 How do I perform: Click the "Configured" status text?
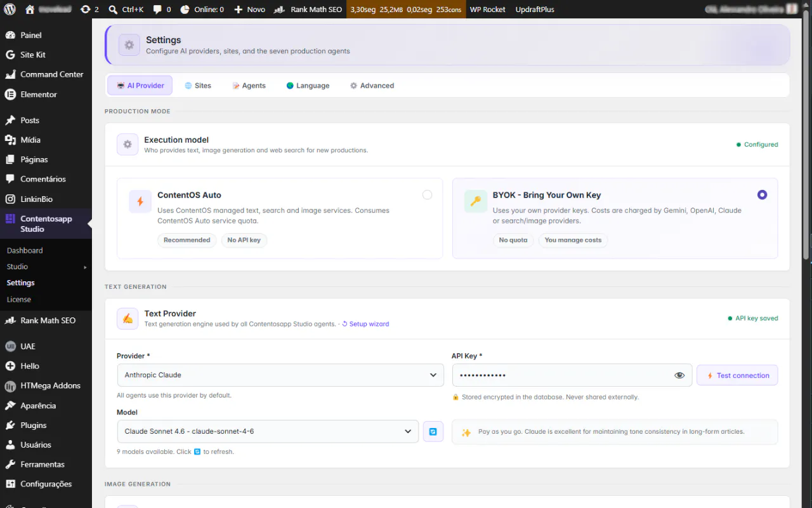click(761, 145)
